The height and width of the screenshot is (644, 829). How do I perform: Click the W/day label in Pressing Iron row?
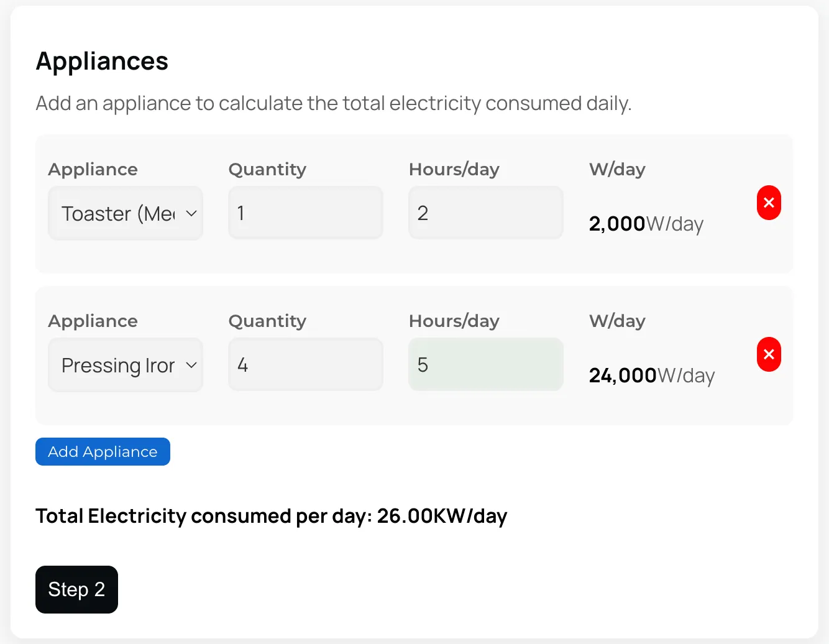[616, 321]
